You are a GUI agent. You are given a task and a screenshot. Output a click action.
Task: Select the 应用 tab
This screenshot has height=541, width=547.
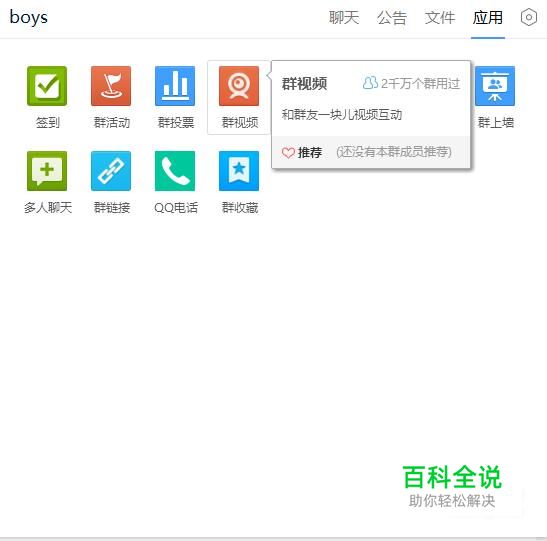pyautogui.click(x=488, y=17)
